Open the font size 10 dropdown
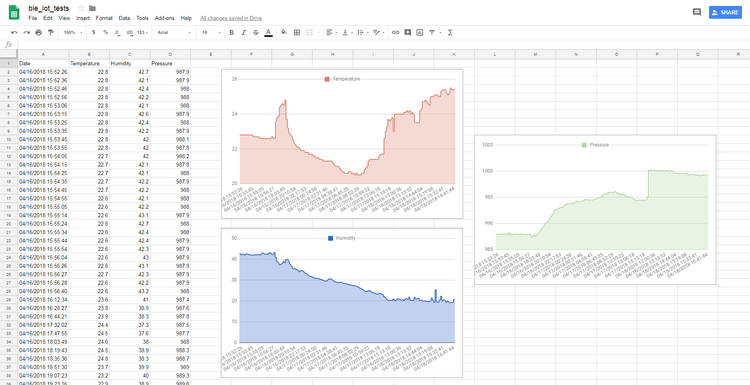Viewport: 750px width, 385px height. pos(211,33)
